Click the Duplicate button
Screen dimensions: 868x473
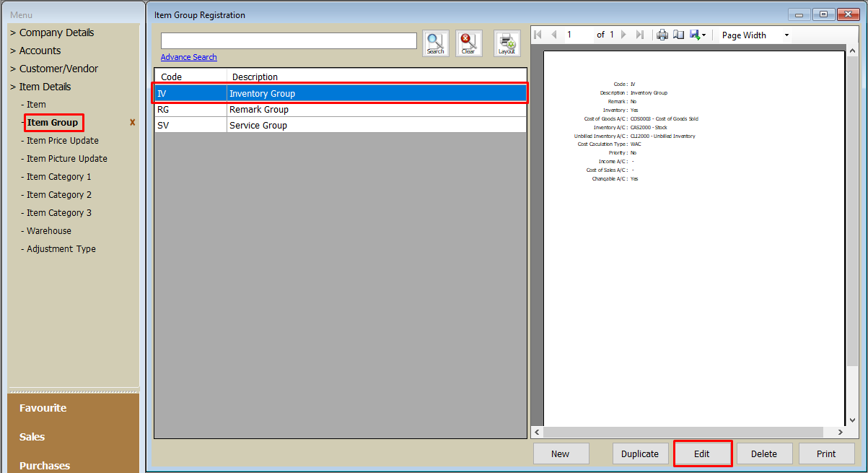[640, 454]
